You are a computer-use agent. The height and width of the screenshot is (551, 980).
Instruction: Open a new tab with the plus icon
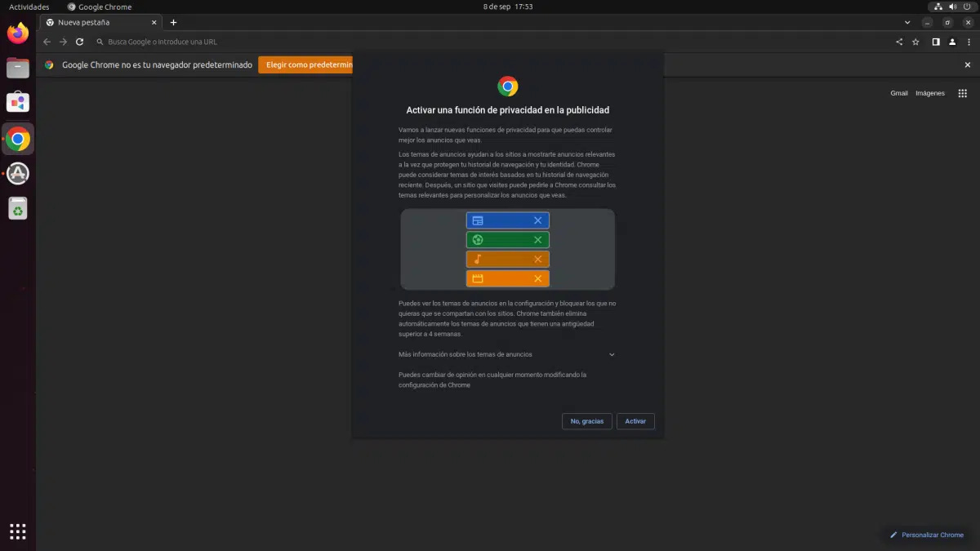[x=173, y=22]
